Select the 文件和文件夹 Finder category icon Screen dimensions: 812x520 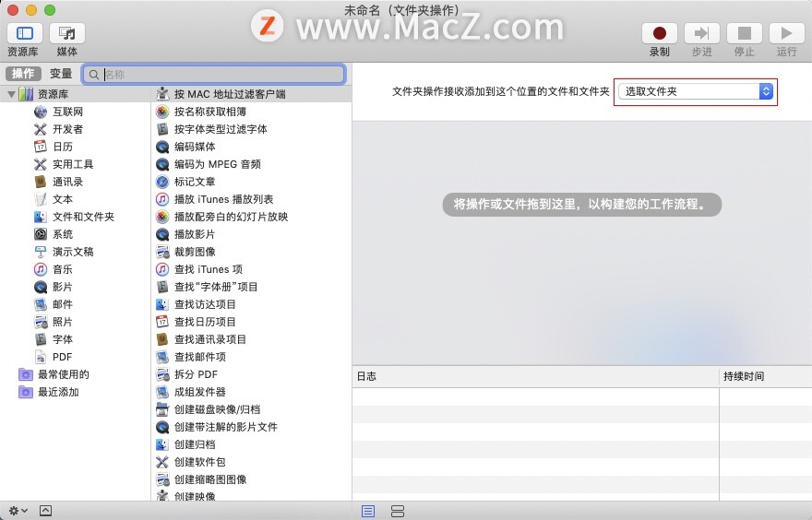(41, 217)
